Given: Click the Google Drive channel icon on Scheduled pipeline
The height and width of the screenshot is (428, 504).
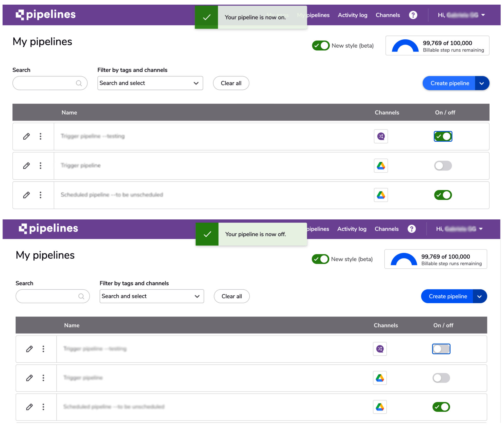Looking at the screenshot, I should [381, 195].
